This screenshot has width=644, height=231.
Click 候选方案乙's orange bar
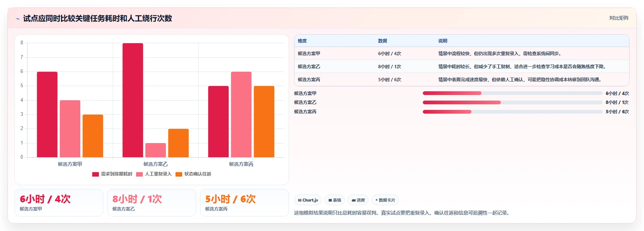coord(178,143)
